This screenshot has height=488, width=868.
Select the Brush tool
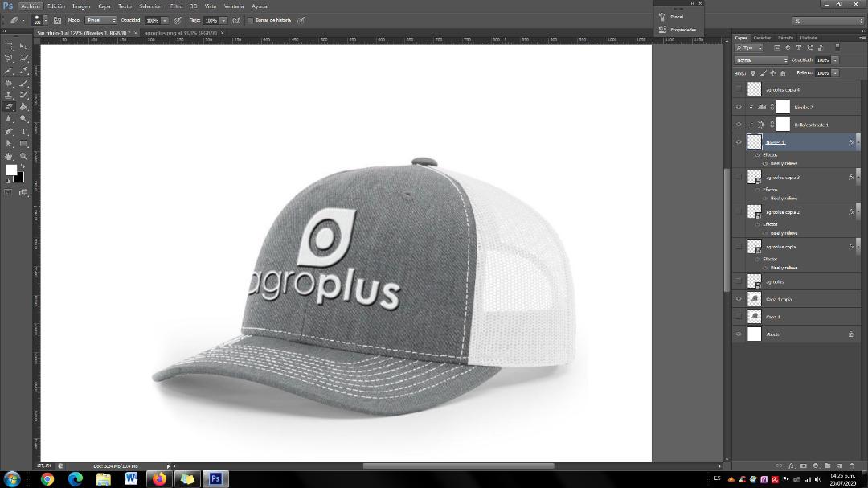coord(23,82)
